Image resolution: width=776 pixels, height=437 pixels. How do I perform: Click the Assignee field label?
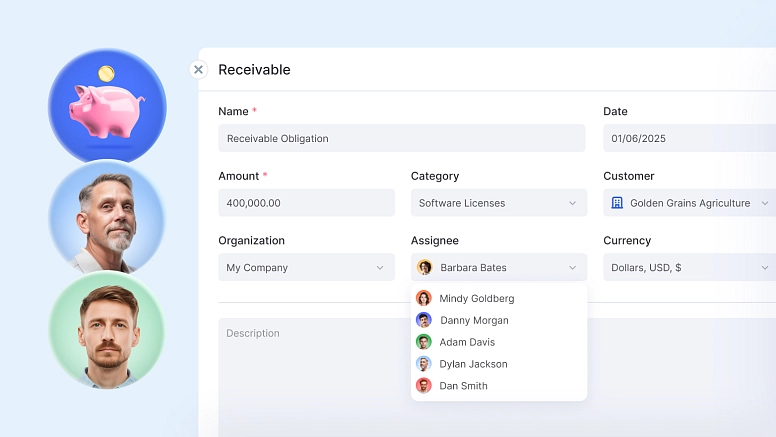[435, 241]
